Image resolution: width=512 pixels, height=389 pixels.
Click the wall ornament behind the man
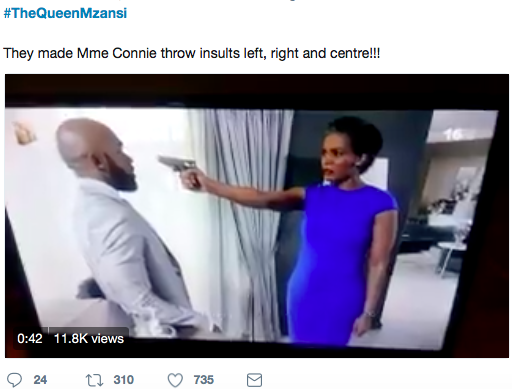coord(24,133)
